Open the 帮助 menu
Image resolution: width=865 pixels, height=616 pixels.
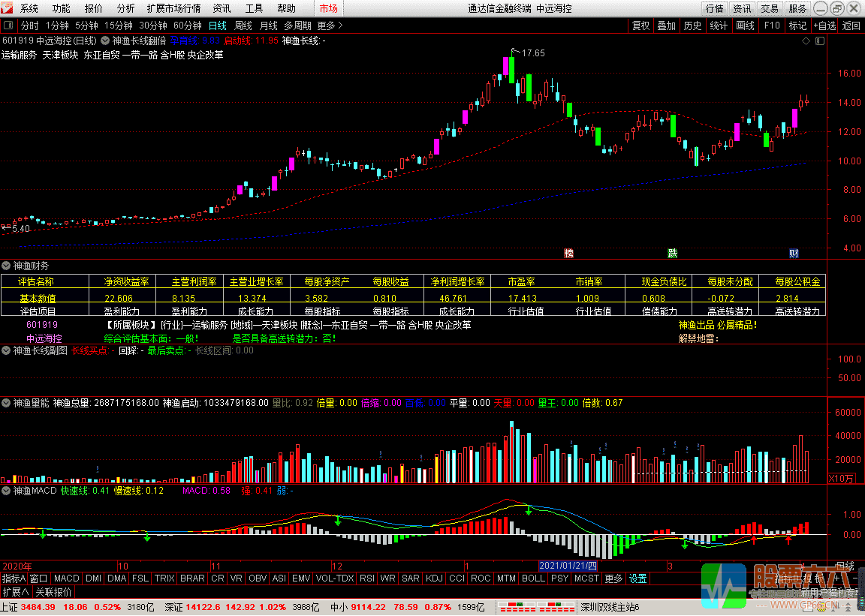(286, 8)
